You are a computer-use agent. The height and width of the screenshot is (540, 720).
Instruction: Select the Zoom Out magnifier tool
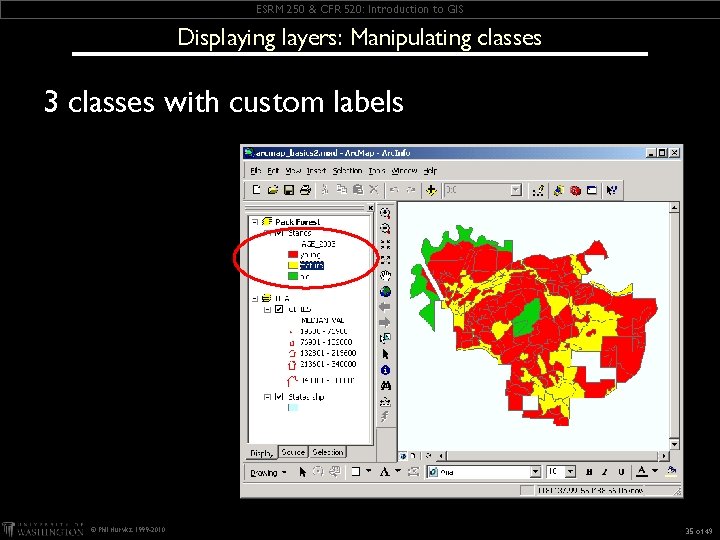pos(385,229)
